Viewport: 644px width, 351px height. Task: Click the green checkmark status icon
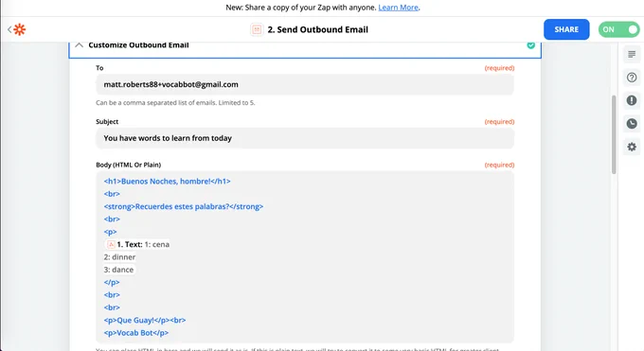[x=531, y=45]
